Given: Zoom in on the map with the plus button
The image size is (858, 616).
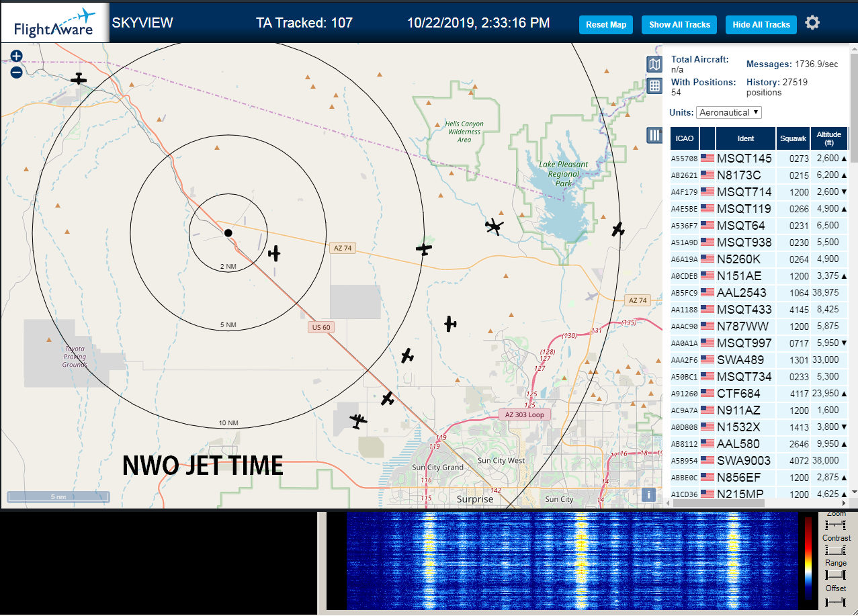Looking at the screenshot, I should coord(17,56).
